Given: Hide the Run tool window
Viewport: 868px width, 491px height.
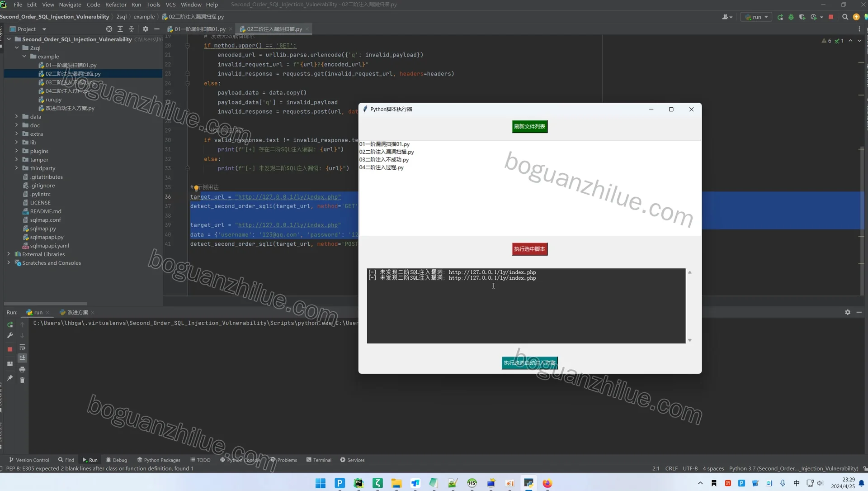Looking at the screenshot, I should (859, 312).
